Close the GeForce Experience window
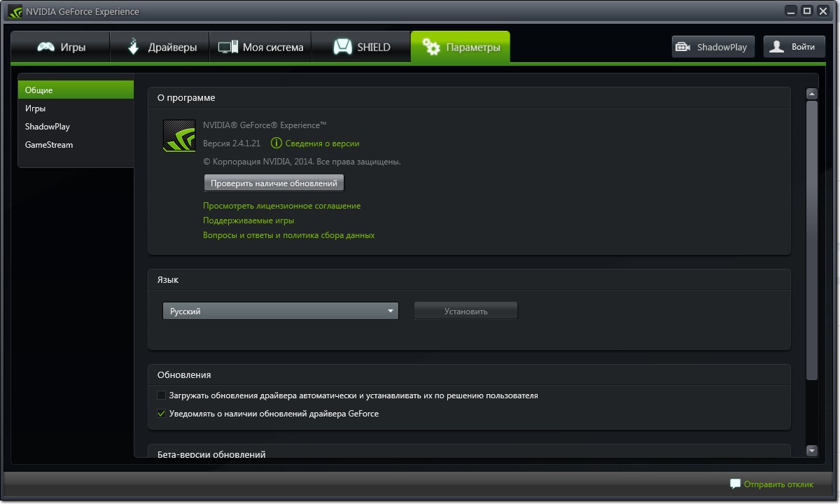Image resolution: width=840 pixels, height=504 pixels. coord(823,10)
